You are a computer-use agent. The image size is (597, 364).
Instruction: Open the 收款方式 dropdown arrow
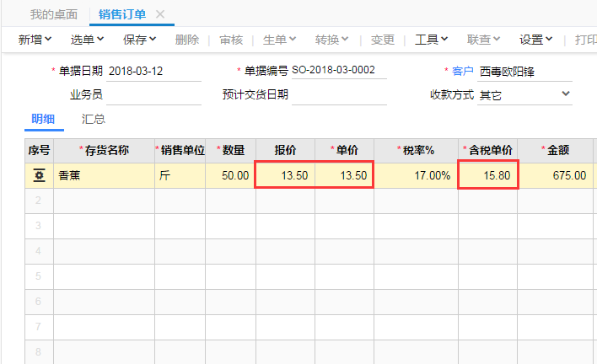[x=566, y=94]
